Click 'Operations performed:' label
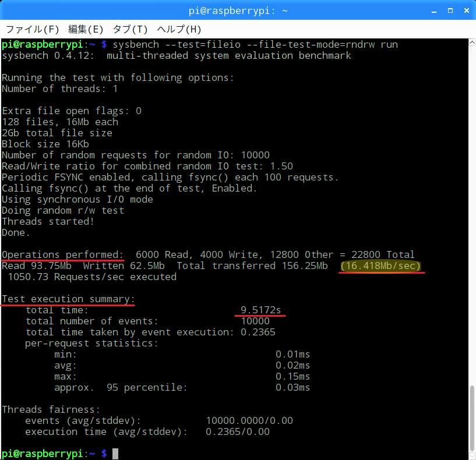 coord(62,255)
